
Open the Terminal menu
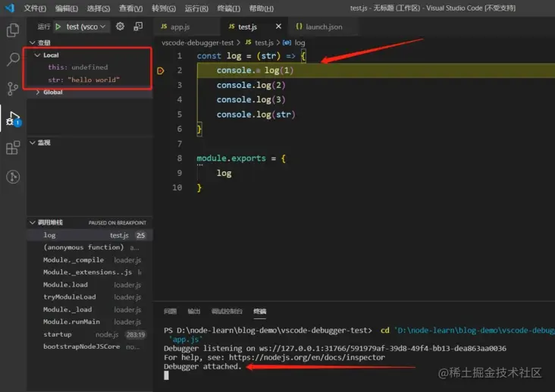228,8
